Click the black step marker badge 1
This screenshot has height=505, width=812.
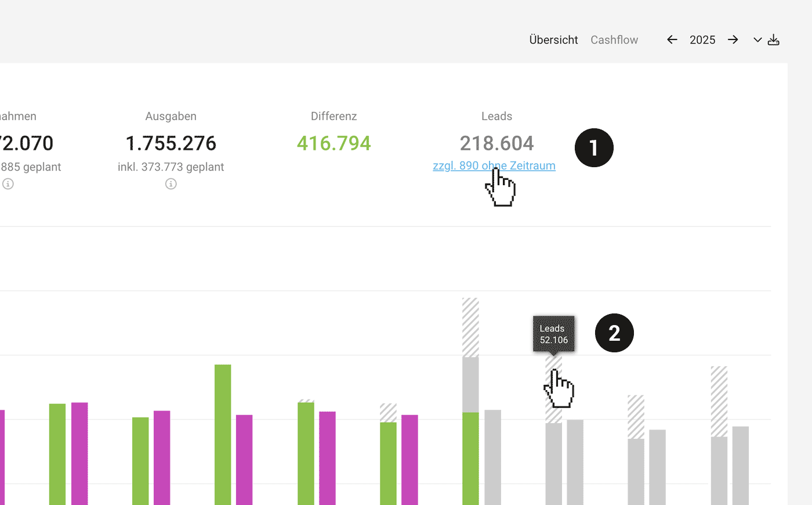(594, 148)
